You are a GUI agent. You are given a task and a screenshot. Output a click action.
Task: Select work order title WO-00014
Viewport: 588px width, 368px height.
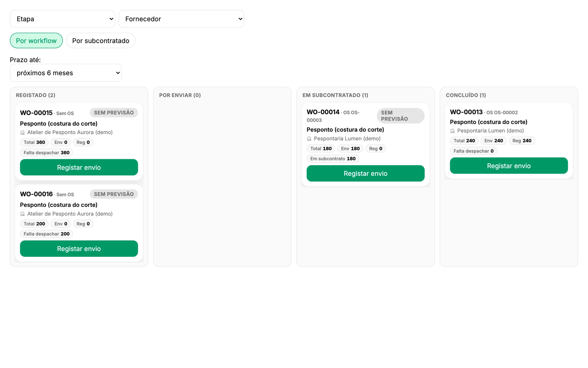click(x=323, y=112)
